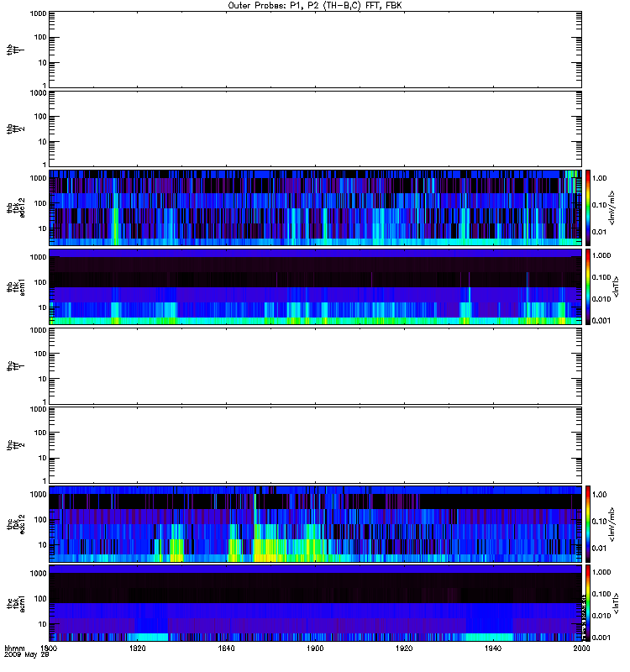Click the empty thc fff 1 plot panel

pyautogui.click(x=315, y=366)
